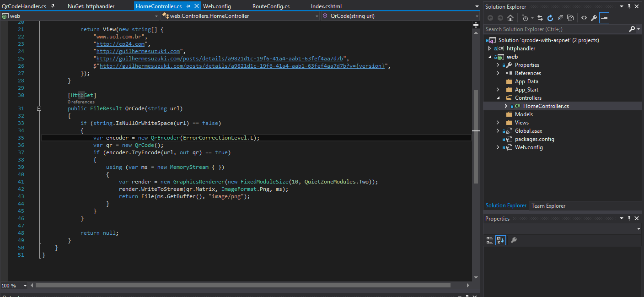Switch to the Web.config editor tab
This screenshot has height=297, width=644.
217,6
